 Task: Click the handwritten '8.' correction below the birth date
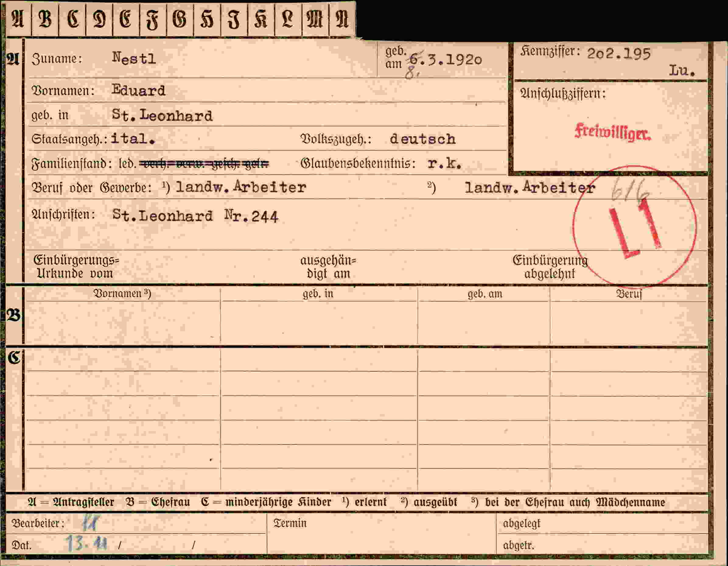click(x=412, y=73)
